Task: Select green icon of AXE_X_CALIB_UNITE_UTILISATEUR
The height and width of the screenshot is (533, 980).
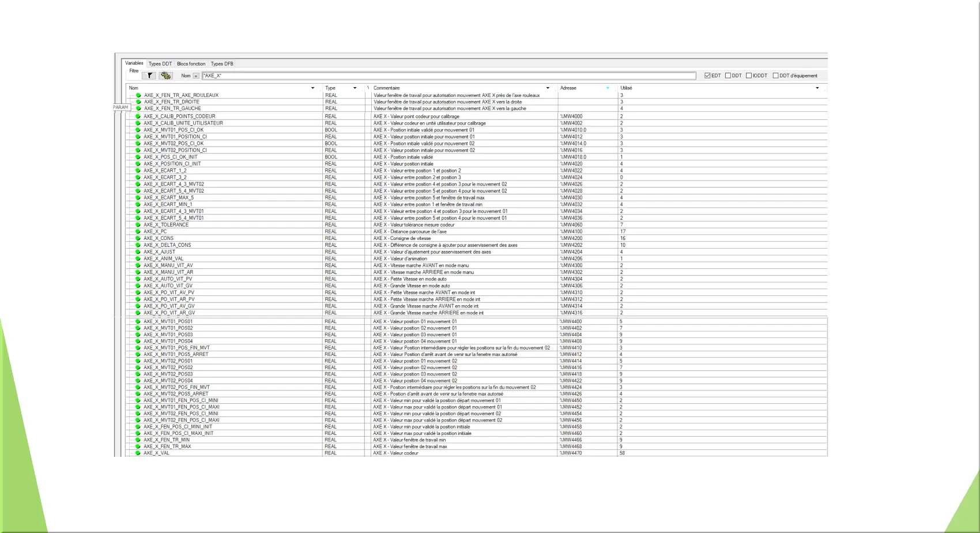Action: [138, 123]
